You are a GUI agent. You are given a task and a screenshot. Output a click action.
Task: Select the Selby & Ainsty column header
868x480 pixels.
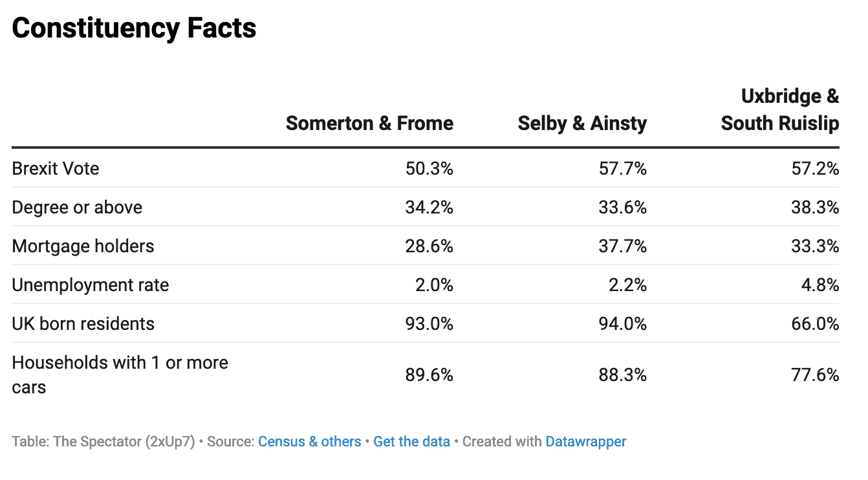click(582, 123)
